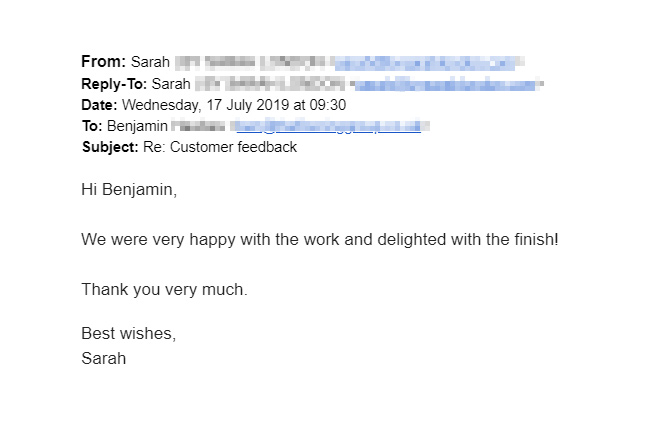Click the bold "Date:" header label
Image resolution: width=658 pixels, height=426 pixels.
100,105
